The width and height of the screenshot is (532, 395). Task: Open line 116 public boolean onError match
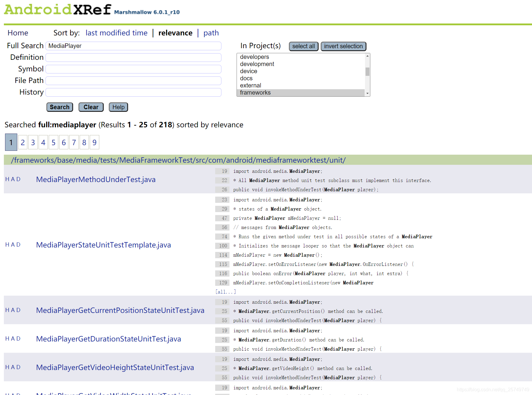[x=312, y=274]
